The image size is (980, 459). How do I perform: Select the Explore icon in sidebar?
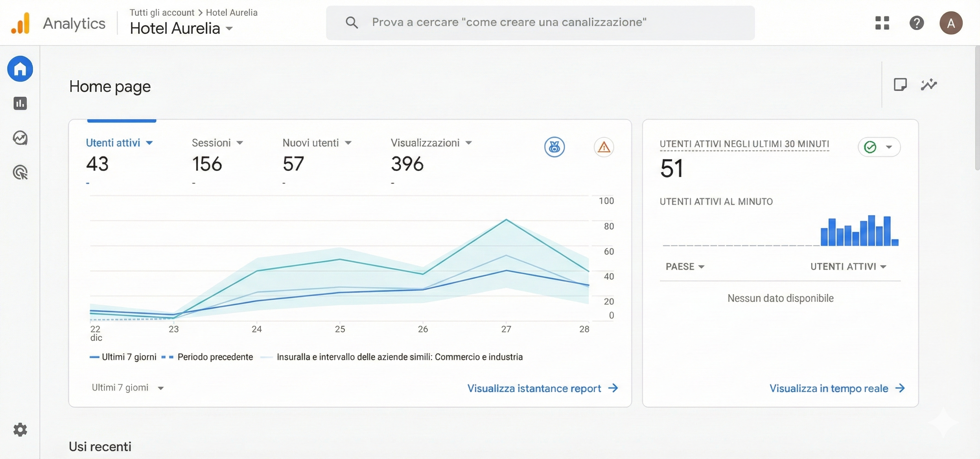point(20,138)
